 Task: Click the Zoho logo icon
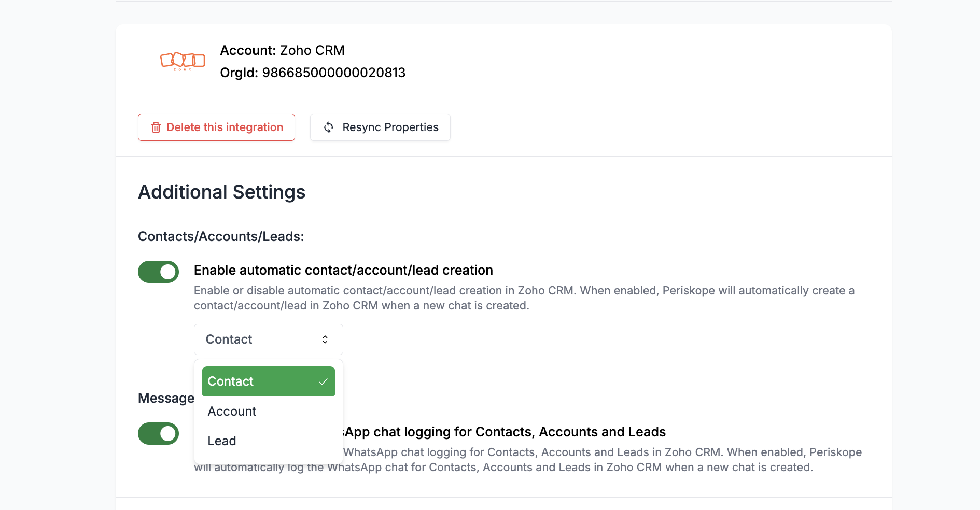coord(183,61)
